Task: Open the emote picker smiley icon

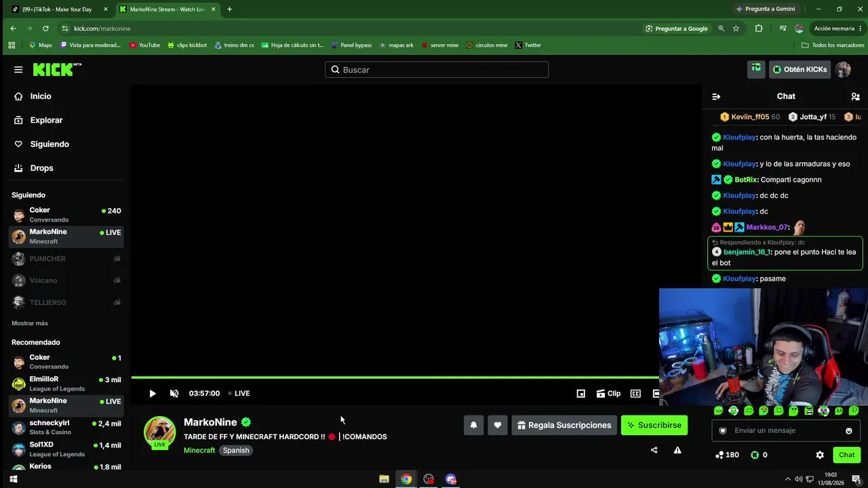Action: [849, 430]
